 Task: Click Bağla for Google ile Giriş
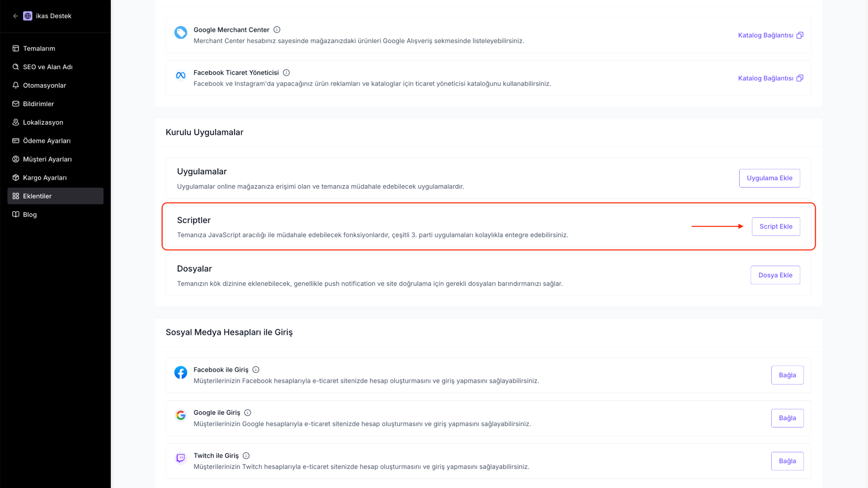(x=787, y=418)
